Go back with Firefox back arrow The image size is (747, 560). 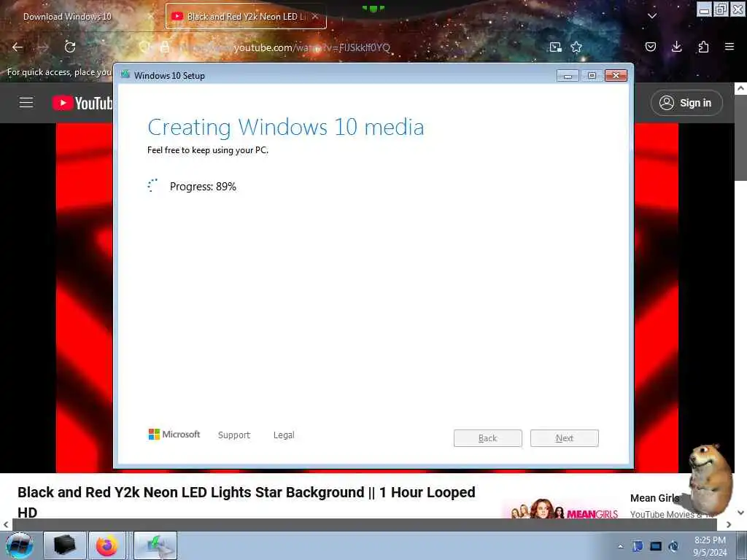[18, 47]
